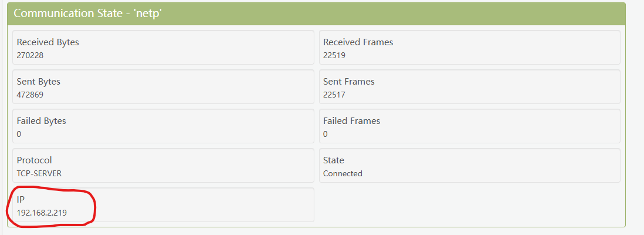Click the IP label
Screen dimensions: 644x235
coord(21,200)
